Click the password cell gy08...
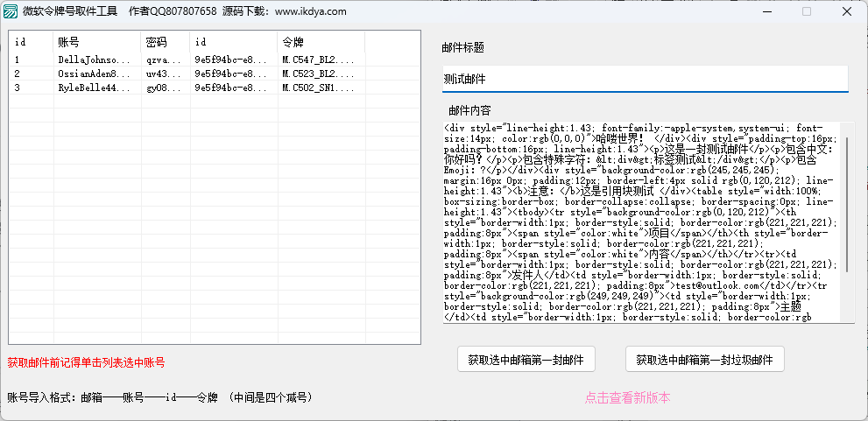This screenshot has width=868, height=421. 165,87
